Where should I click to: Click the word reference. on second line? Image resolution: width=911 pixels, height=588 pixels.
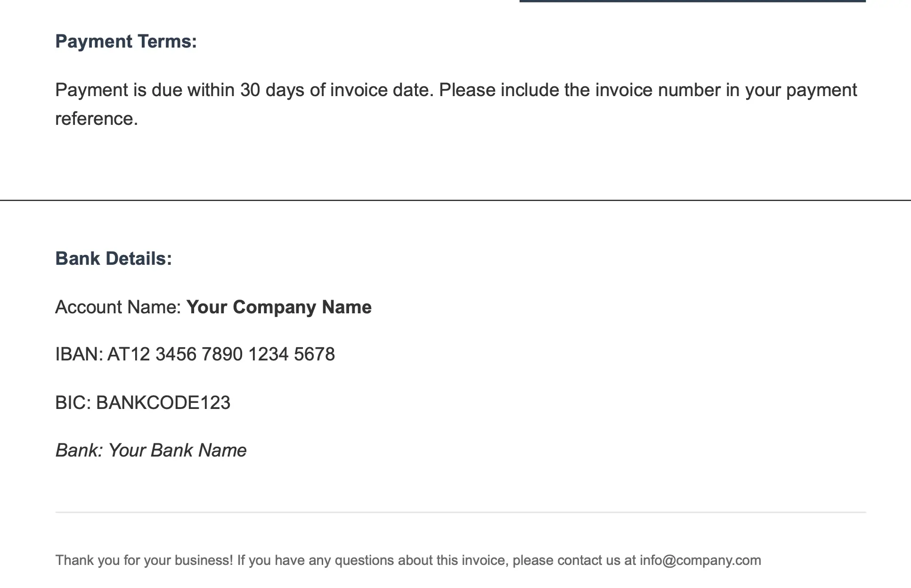coord(97,119)
